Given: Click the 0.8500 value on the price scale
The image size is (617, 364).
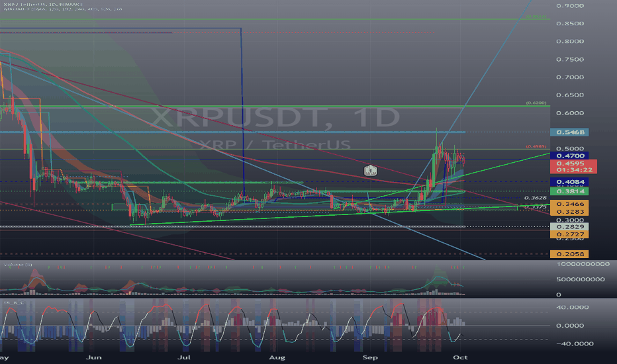Looking at the screenshot, I should [x=570, y=23].
